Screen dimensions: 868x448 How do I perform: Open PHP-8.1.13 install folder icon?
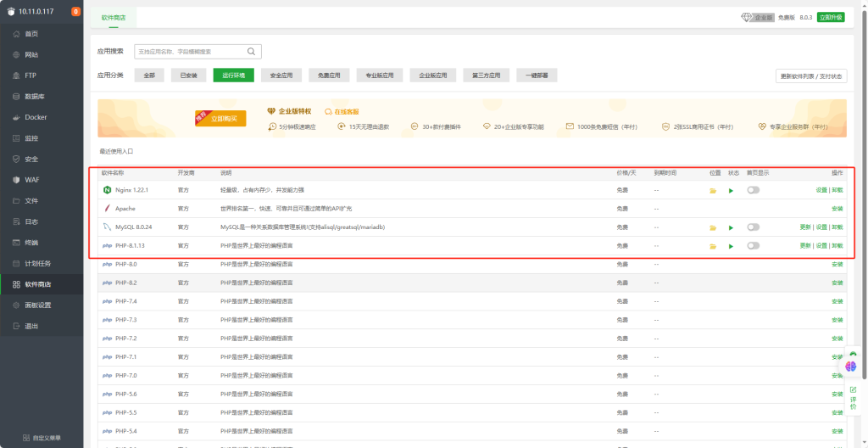(713, 246)
